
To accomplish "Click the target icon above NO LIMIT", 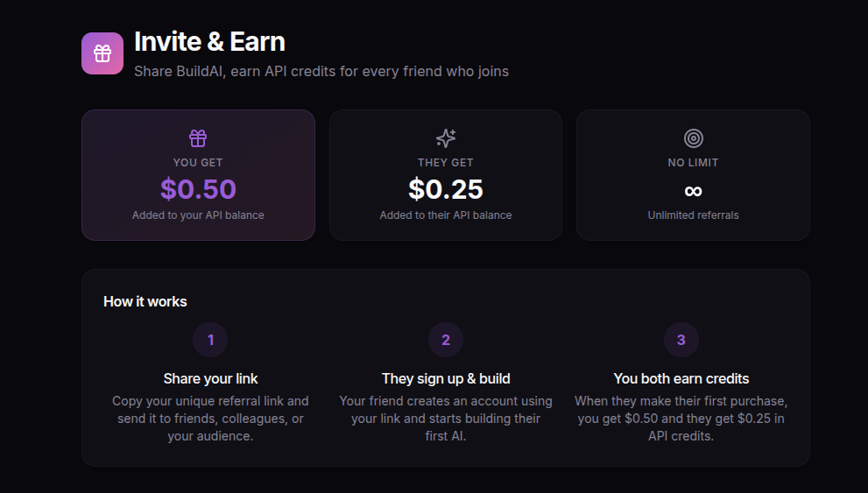I will click(x=693, y=138).
